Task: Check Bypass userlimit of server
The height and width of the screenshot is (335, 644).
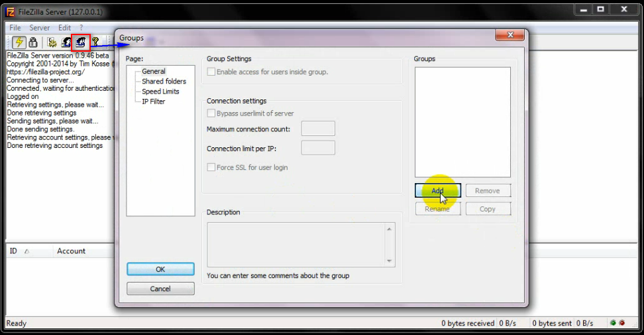Action: [211, 113]
